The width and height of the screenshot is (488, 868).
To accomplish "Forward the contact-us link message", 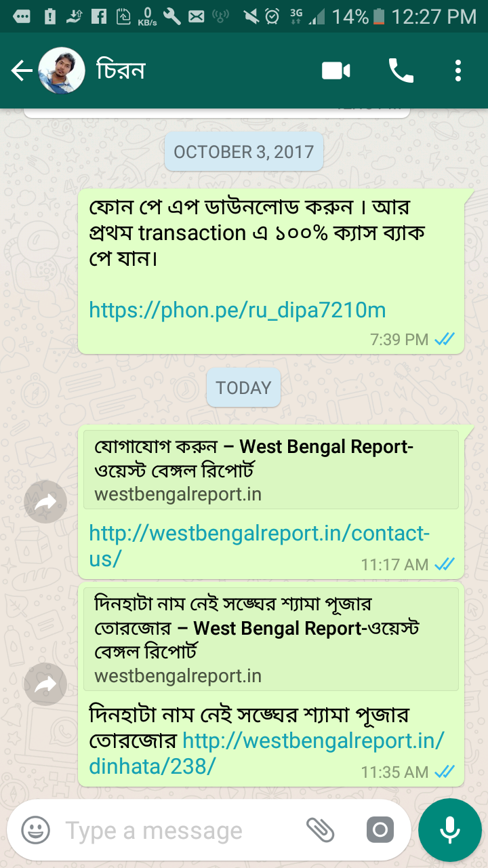I will click(x=45, y=502).
